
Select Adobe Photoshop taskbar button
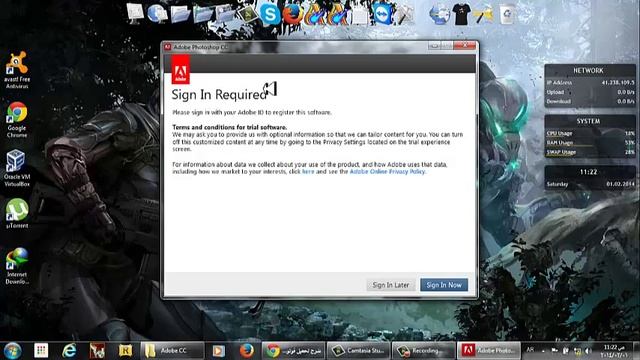pyautogui.click(x=488, y=351)
